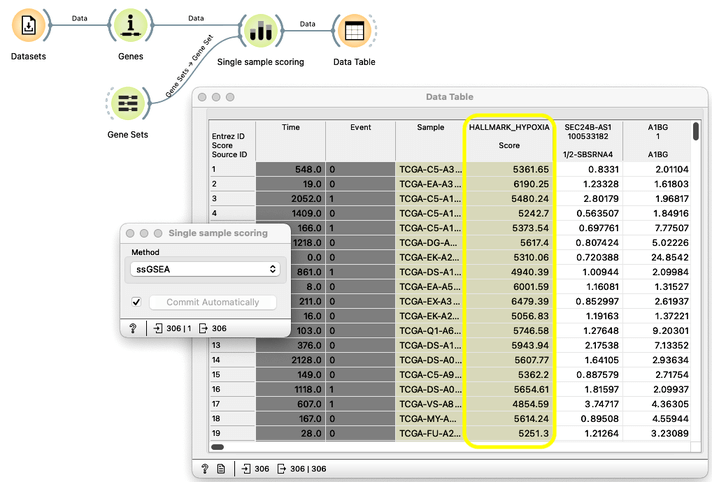Click SEC24B-AS1 cell 3.74717

(x=588, y=404)
